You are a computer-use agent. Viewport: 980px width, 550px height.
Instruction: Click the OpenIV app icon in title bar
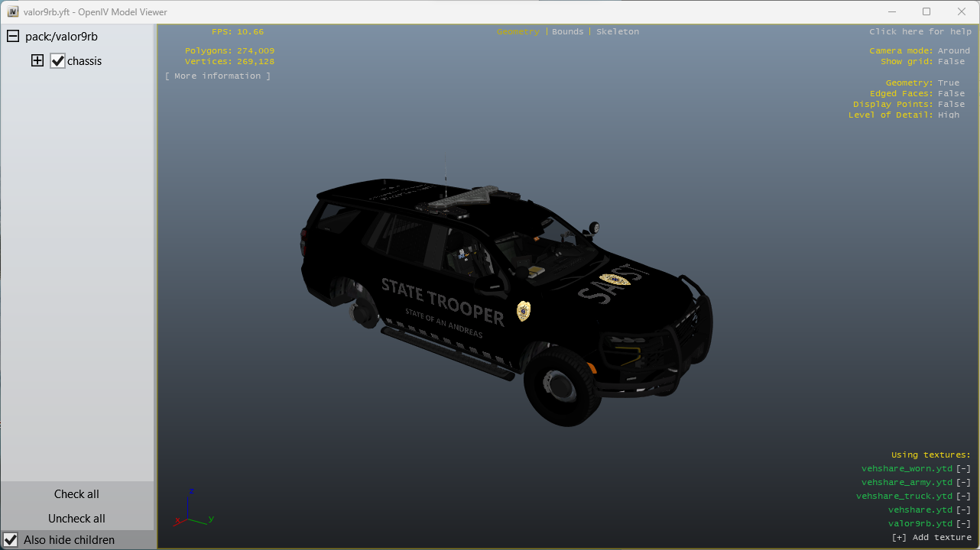(x=12, y=12)
